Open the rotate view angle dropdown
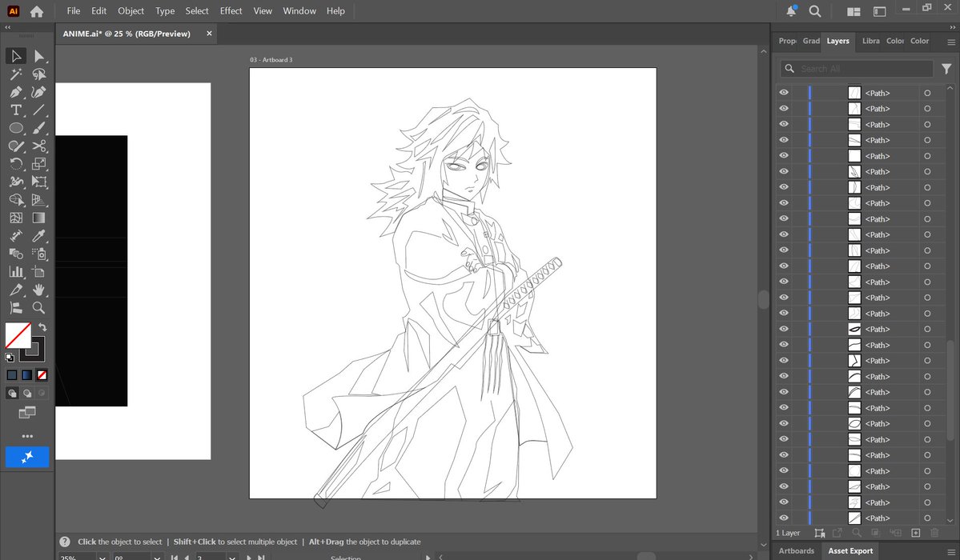Image resolution: width=960 pixels, height=560 pixels. [158, 558]
